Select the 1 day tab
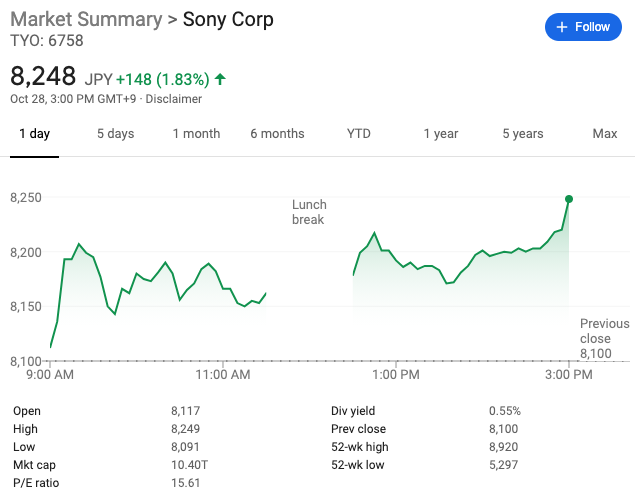The width and height of the screenshot is (635, 500). (x=34, y=134)
